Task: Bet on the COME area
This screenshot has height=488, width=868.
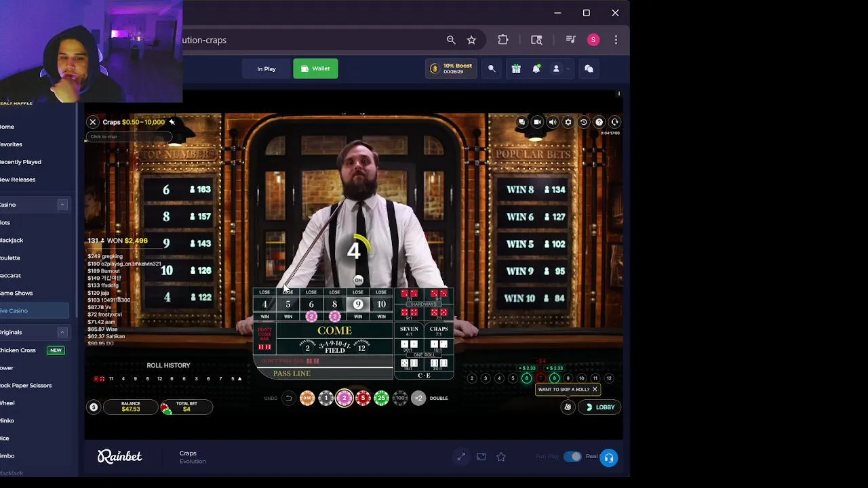Action: 334,330
